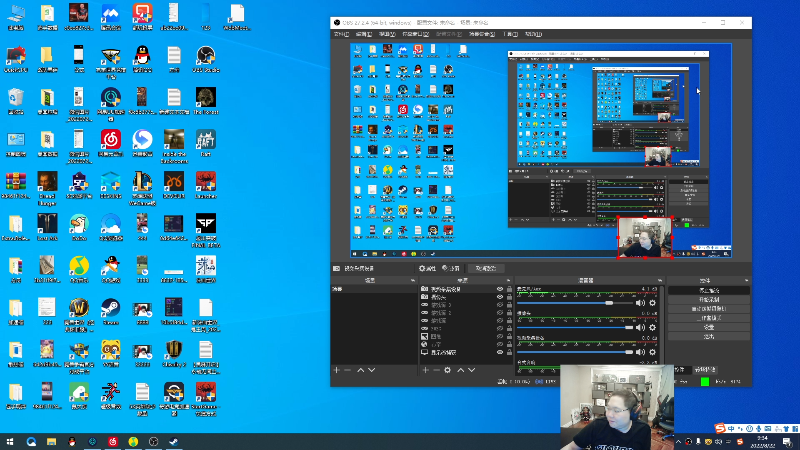
Task: Mute the second mixer channel speaker icon
Action: click(640, 328)
